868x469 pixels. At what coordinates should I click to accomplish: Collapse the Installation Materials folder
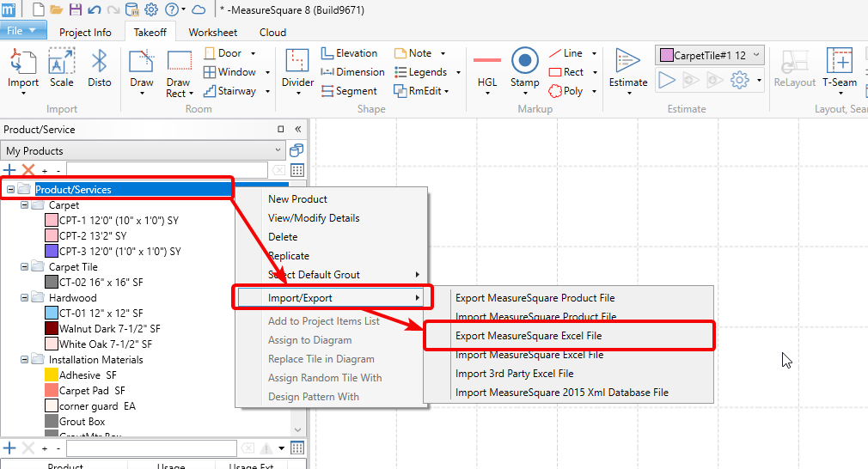click(x=24, y=360)
